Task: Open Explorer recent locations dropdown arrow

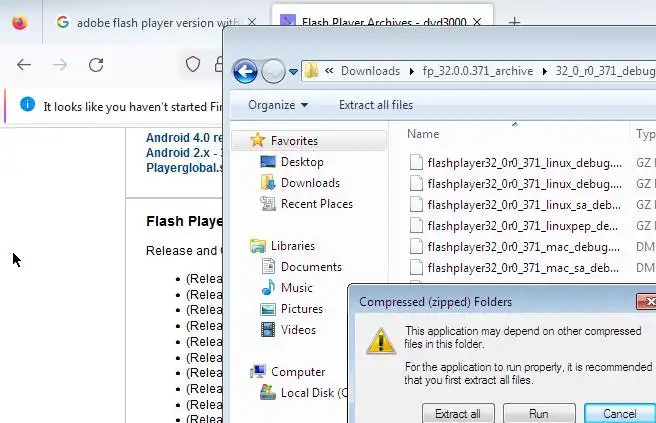Action: pos(293,72)
